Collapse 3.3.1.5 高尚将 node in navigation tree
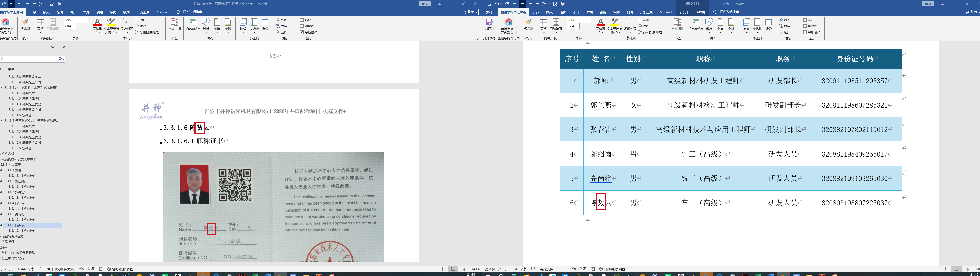 coord(2,214)
